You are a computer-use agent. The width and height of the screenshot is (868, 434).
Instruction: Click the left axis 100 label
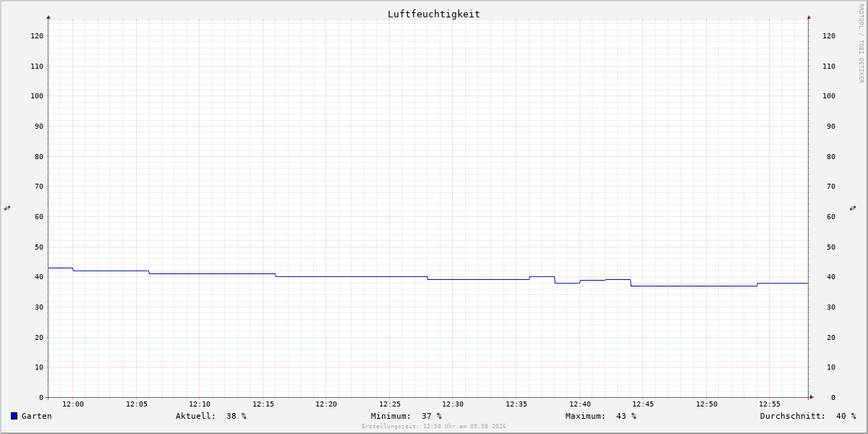37,96
